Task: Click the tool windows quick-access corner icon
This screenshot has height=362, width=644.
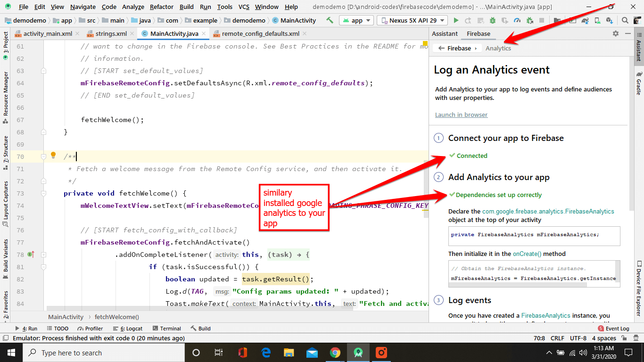Action: (5, 338)
